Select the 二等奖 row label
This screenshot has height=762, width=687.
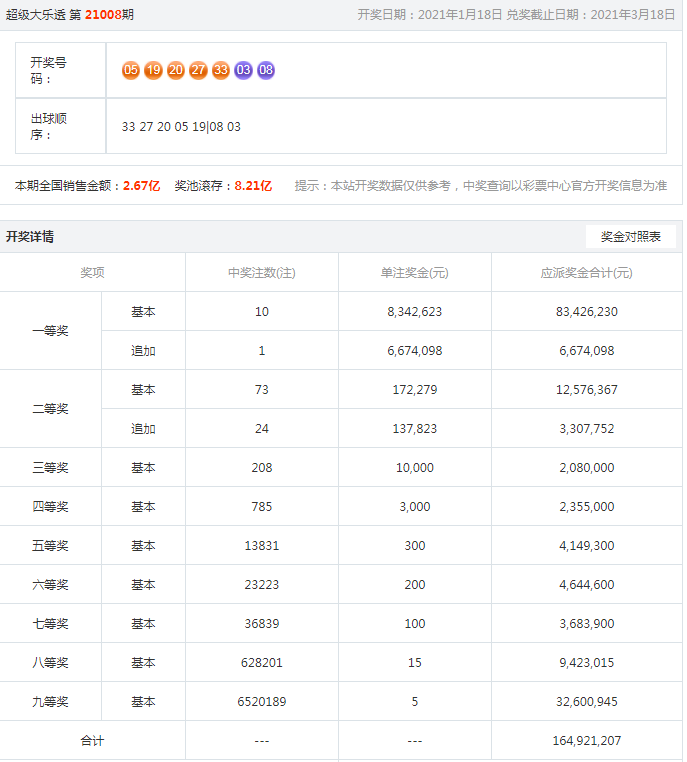[50, 409]
